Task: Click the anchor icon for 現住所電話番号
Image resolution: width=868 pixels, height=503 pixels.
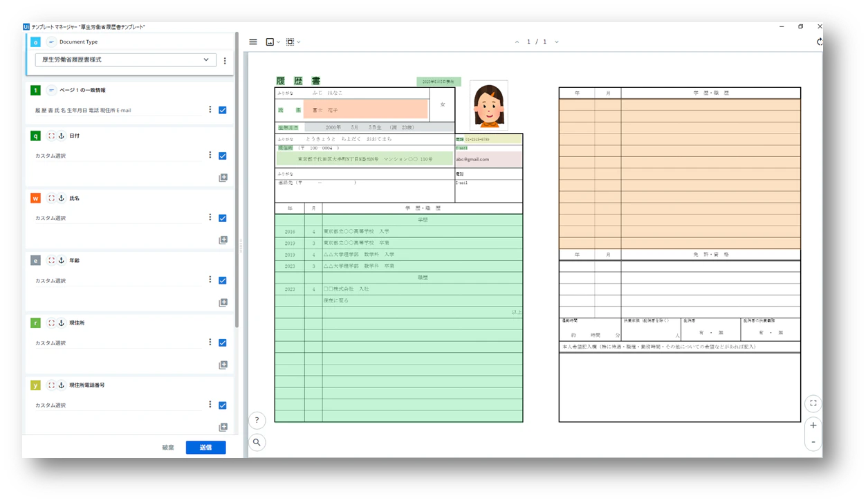Action: tap(61, 385)
